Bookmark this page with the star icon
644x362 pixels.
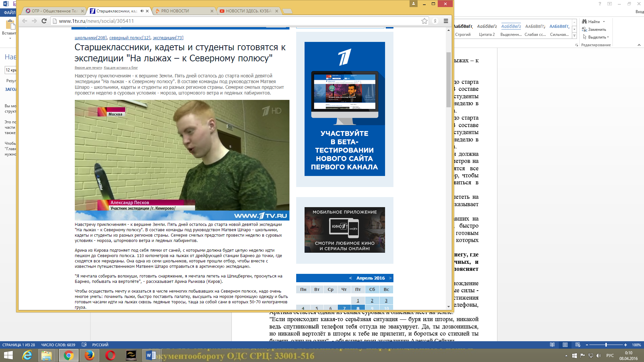(x=424, y=21)
